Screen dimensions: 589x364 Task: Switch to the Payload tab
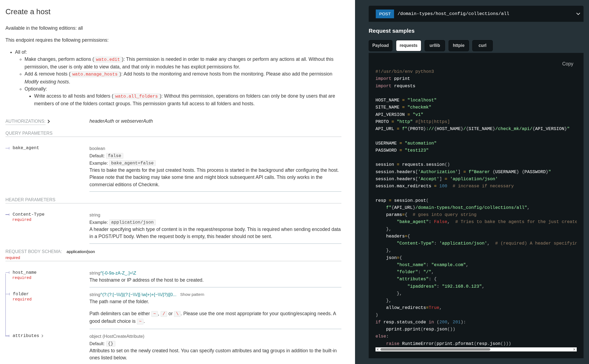point(380,46)
